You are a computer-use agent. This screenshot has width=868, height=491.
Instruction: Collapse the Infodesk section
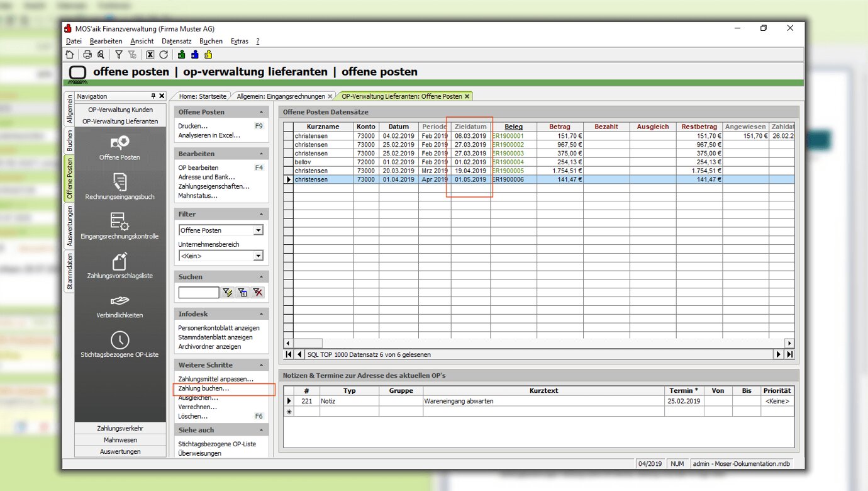click(261, 314)
